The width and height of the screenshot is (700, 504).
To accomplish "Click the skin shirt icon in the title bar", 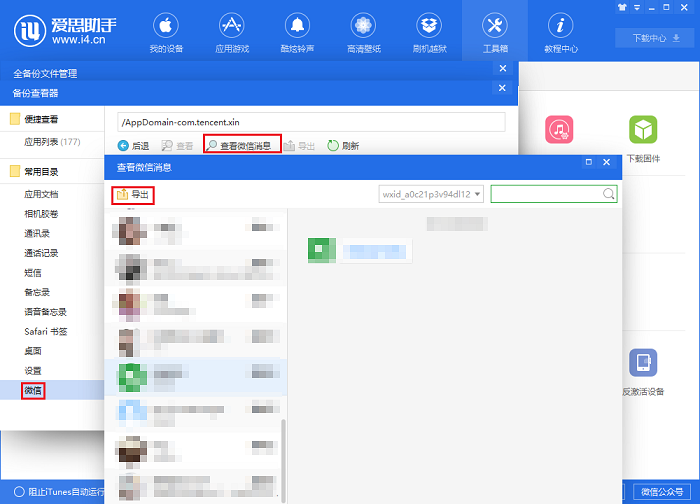I will 622,7.
